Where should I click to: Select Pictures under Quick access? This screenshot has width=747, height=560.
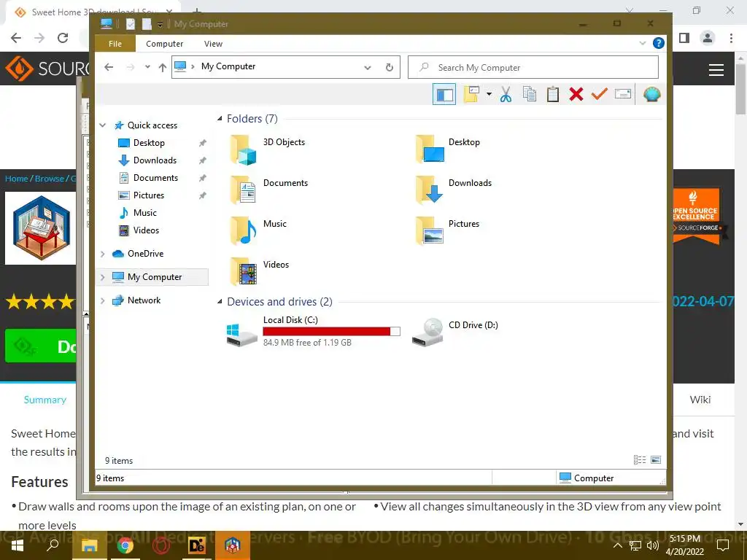tap(149, 195)
